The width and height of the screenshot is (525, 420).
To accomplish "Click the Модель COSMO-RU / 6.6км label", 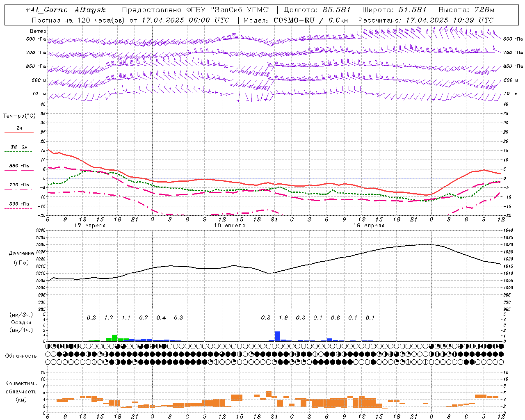I will click(x=296, y=20).
